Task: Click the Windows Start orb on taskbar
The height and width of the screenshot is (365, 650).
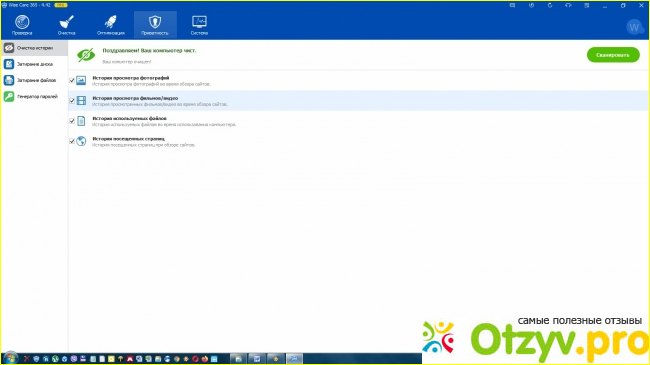Action: (10, 358)
